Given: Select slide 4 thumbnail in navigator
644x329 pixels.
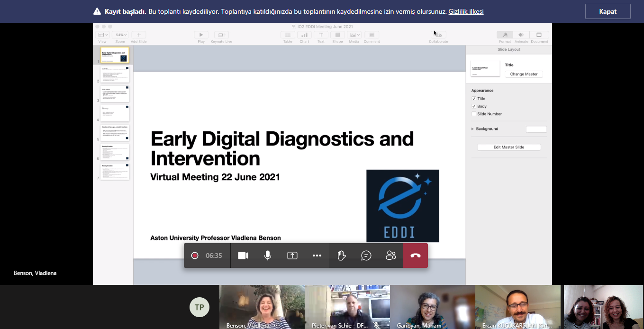Looking at the screenshot, I should [x=115, y=113].
